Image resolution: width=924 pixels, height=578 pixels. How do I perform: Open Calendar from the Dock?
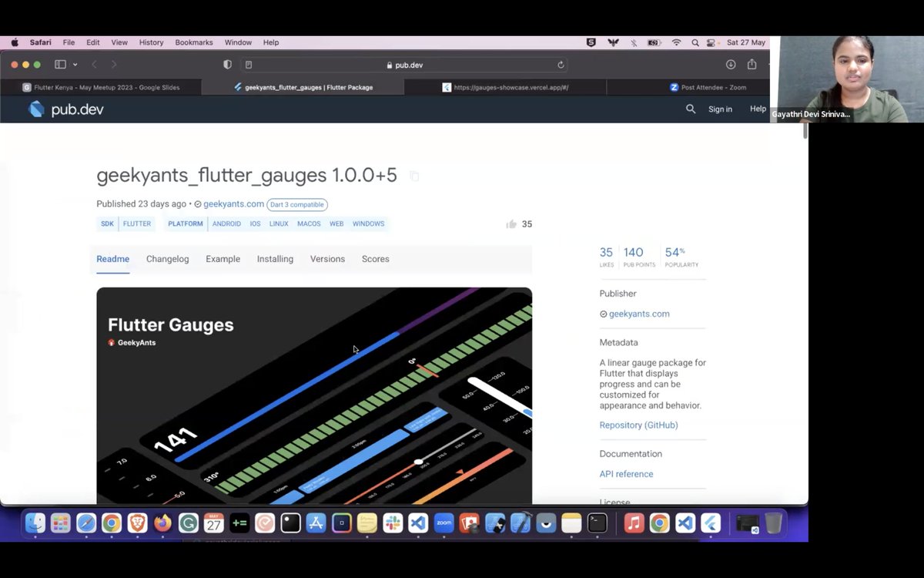coord(213,523)
